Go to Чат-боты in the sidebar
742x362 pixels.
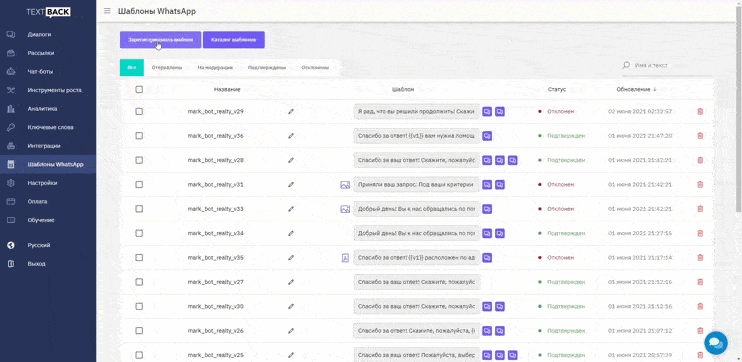click(40, 71)
